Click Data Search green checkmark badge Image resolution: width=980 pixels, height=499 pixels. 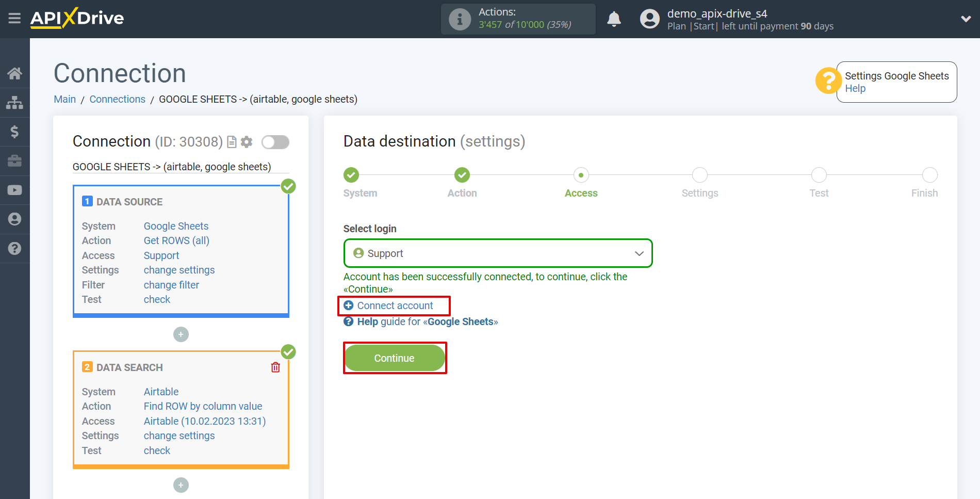pos(288,352)
